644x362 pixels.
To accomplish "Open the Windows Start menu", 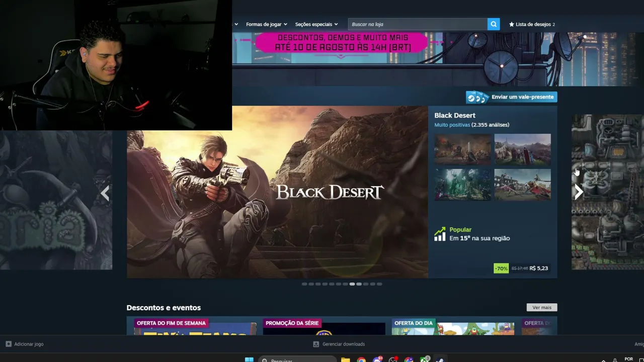I will pos(249,359).
